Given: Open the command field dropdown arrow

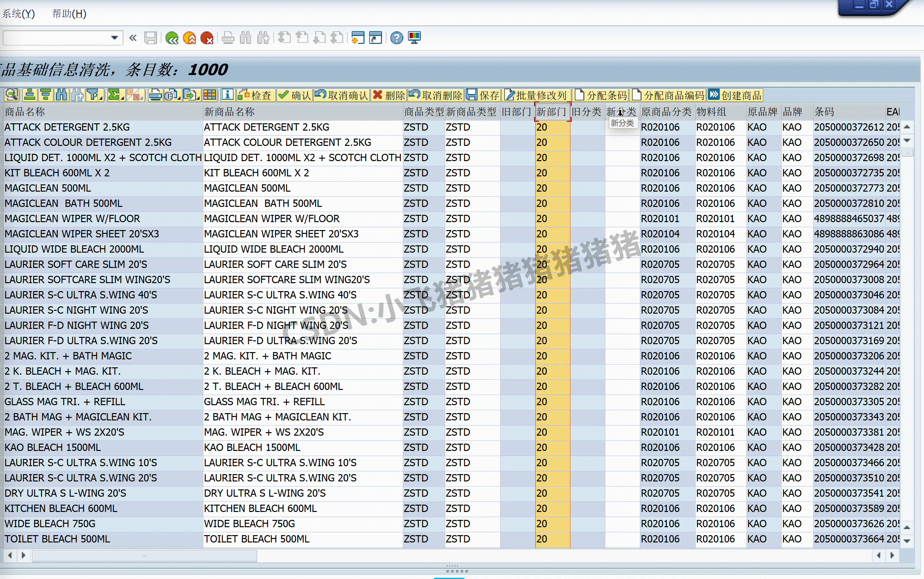Looking at the screenshot, I should pyautogui.click(x=114, y=38).
